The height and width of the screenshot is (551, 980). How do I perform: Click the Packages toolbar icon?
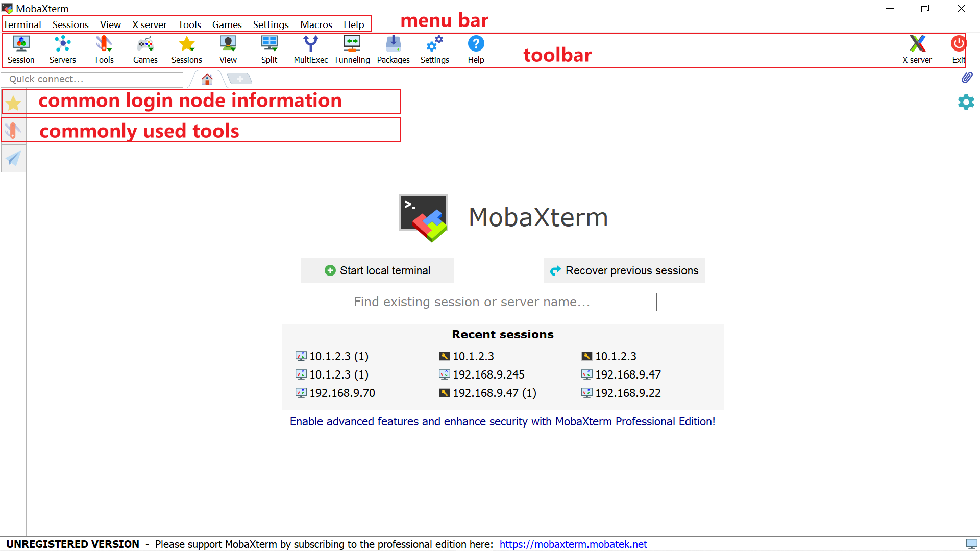[393, 49]
